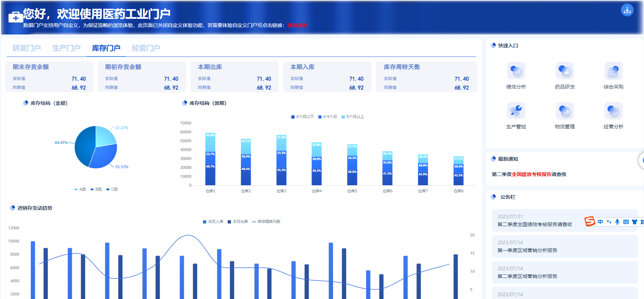
Task: Open the Sogou soft keyboard icon
Action: (626, 222)
